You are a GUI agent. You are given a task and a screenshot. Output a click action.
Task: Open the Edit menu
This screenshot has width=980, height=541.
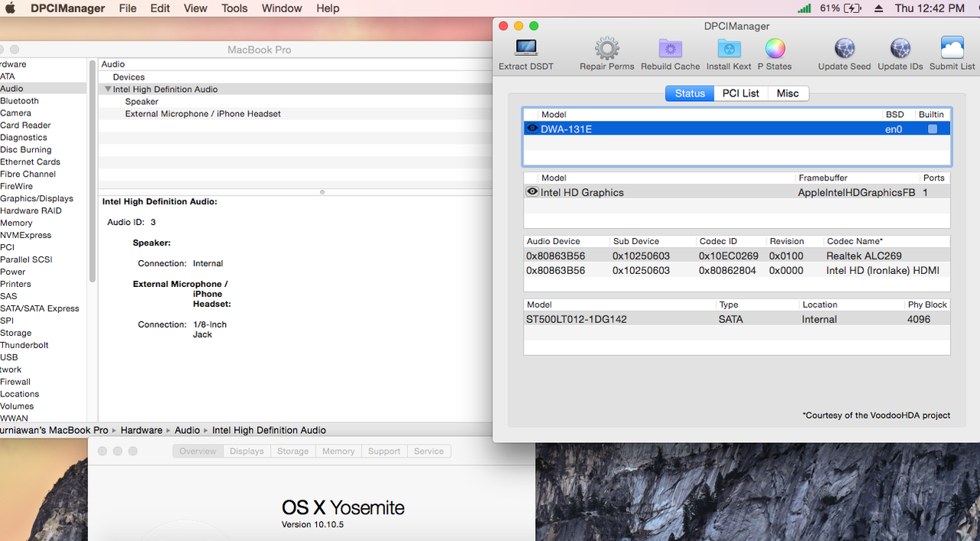(160, 8)
